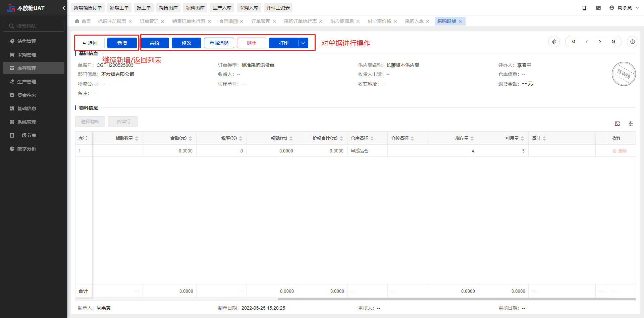Click the 销售出库 shortcut
This screenshot has height=318, width=644.
[168, 8]
